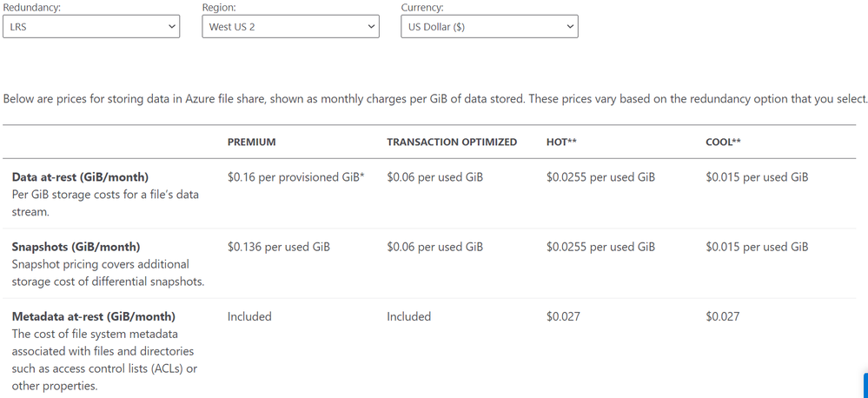868x398 pixels.
Task: Click the COOL** column header
Action: 723,142
